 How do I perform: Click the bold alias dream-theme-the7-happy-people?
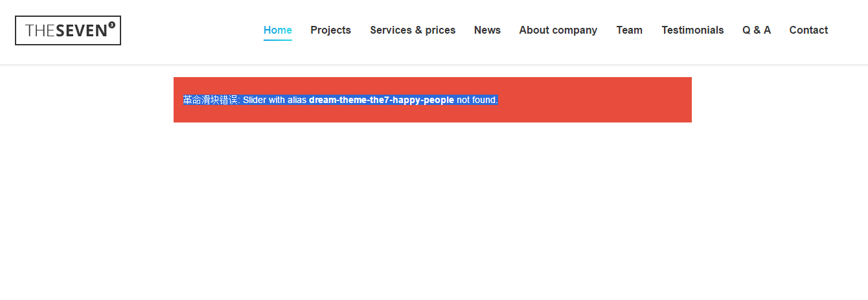tap(381, 100)
